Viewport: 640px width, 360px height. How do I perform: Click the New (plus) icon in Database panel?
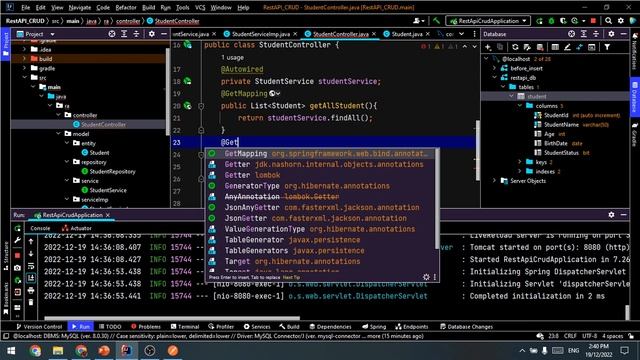tap(488, 47)
